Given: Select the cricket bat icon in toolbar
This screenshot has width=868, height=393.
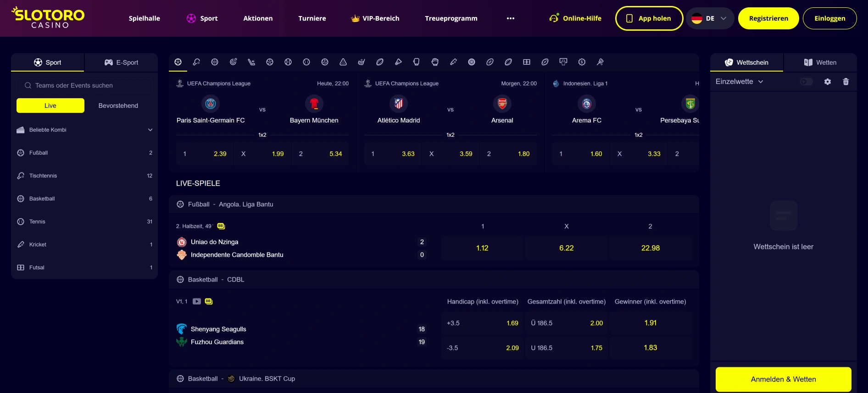Looking at the screenshot, I should point(453,62).
